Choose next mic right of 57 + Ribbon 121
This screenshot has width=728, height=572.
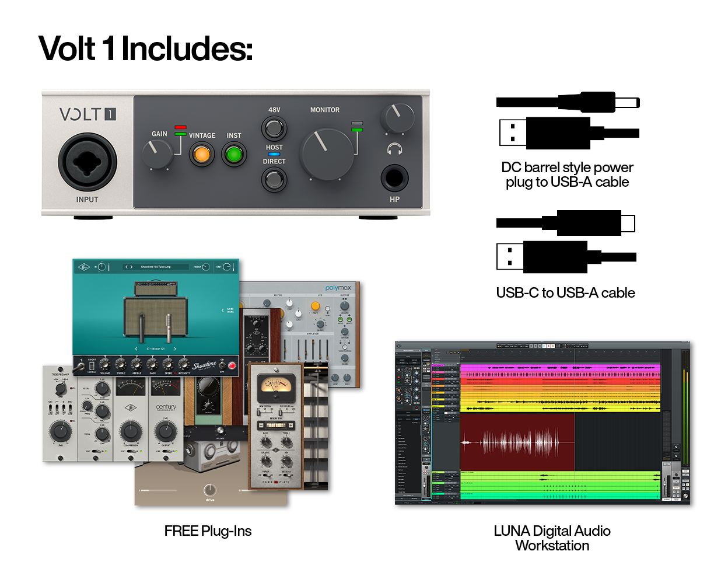coord(175,349)
